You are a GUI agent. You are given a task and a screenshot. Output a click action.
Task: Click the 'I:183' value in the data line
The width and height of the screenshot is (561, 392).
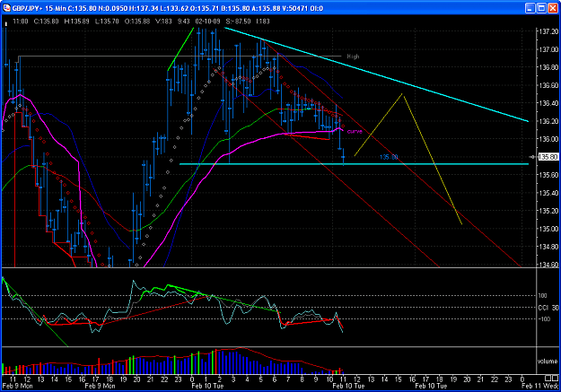click(263, 22)
